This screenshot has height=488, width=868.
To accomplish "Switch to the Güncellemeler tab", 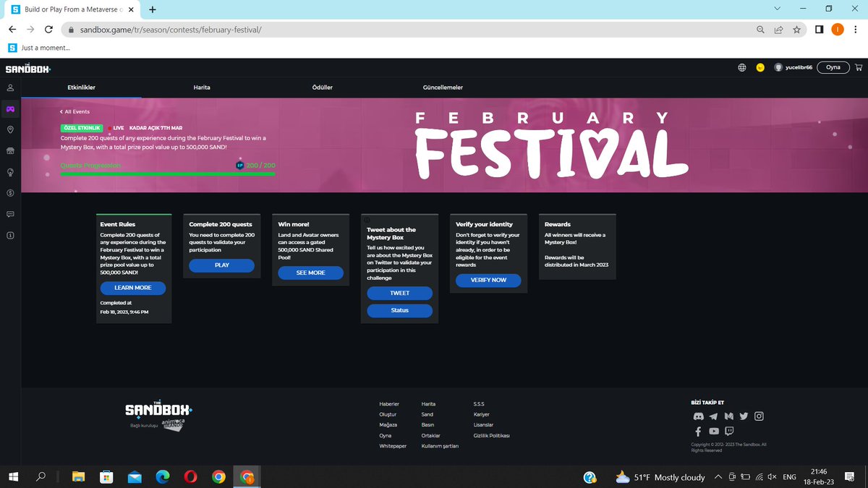I will pos(443,87).
